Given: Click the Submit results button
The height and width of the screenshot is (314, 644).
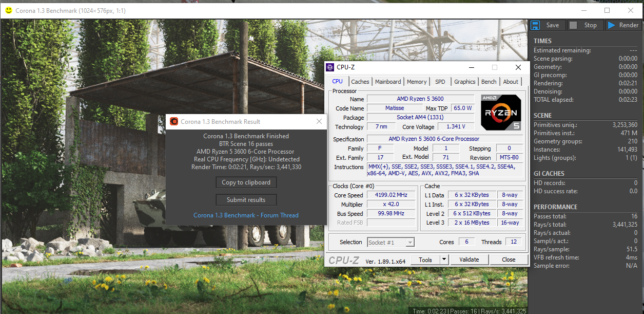Looking at the screenshot, I should pyautogui.click(x=246, y=200).
